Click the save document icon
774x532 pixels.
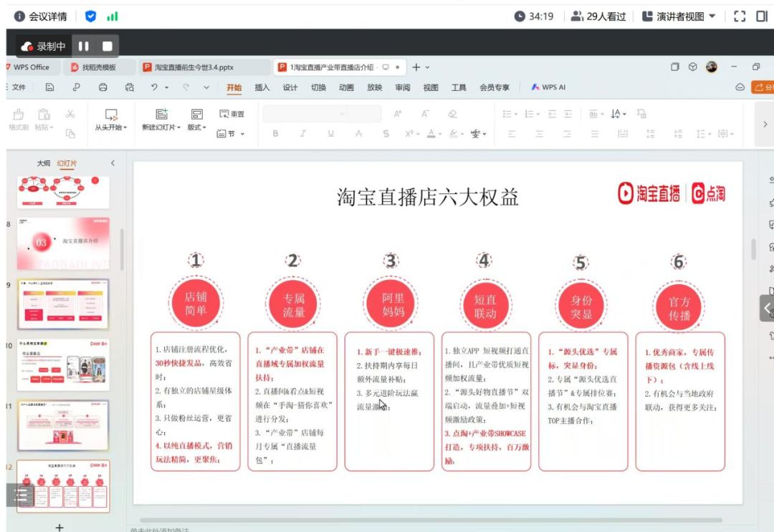50,87
